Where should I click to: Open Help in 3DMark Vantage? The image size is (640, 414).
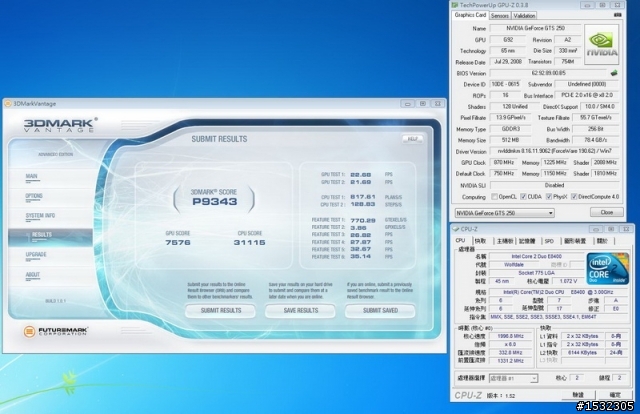coord(413,139)
